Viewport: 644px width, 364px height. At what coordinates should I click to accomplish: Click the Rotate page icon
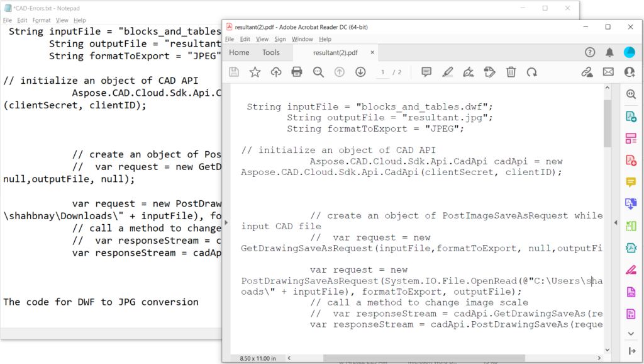pos(532,72)
